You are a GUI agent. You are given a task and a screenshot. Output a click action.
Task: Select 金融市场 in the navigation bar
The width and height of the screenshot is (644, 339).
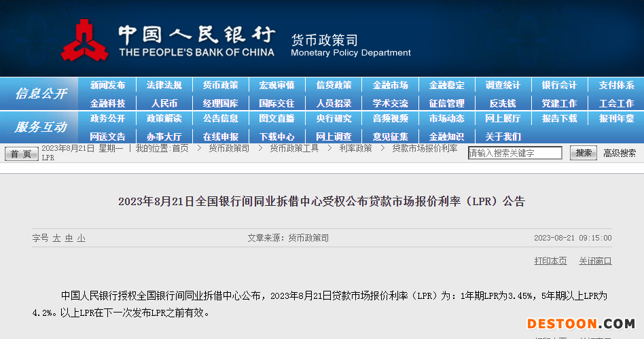coord(390,86)
